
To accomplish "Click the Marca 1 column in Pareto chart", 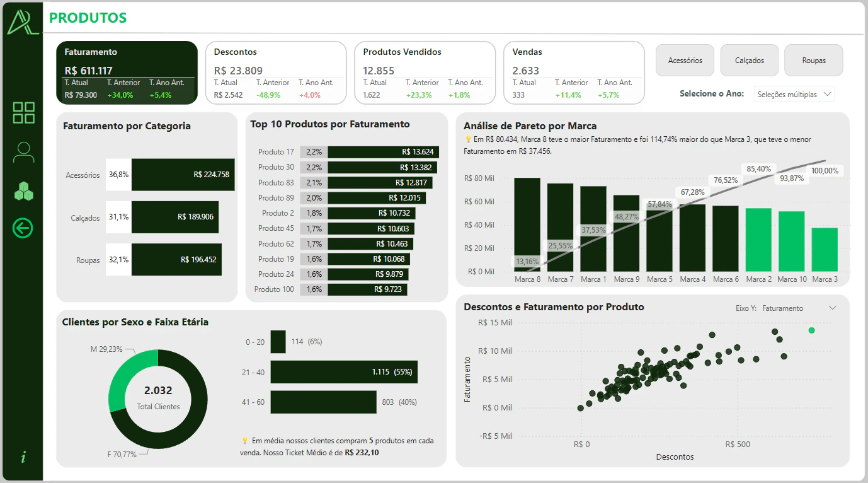I will [593, 229].
